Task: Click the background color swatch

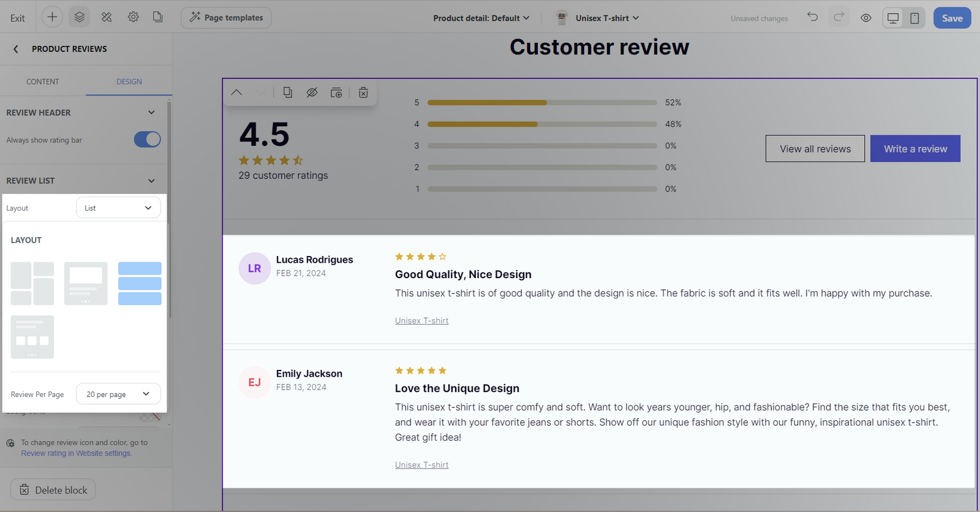Action: tap(149, 416)
